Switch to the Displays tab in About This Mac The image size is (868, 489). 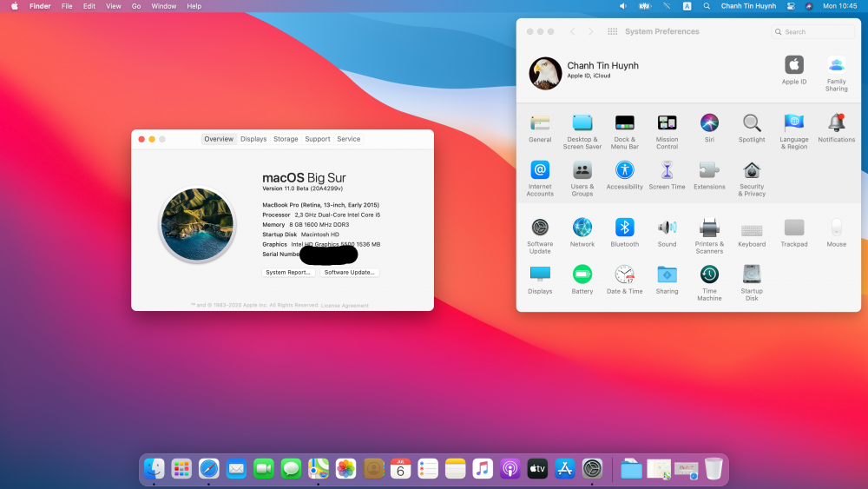[253, 139]
